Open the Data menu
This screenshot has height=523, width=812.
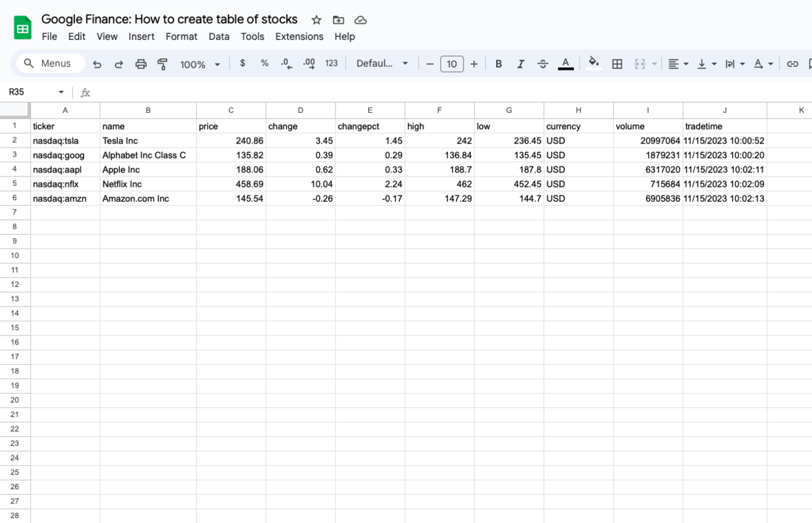[219, 37]
